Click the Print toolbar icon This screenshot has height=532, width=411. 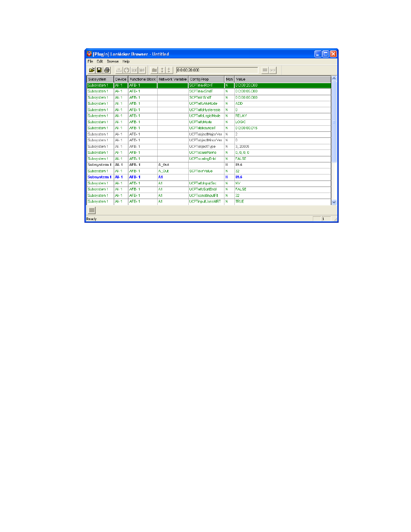pyautogui.click(x=107, y=70)
